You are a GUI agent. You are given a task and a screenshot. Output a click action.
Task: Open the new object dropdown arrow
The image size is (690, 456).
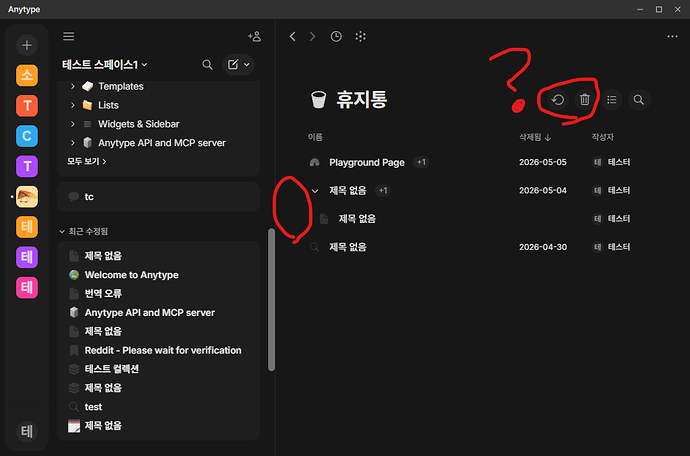point(247,65)
